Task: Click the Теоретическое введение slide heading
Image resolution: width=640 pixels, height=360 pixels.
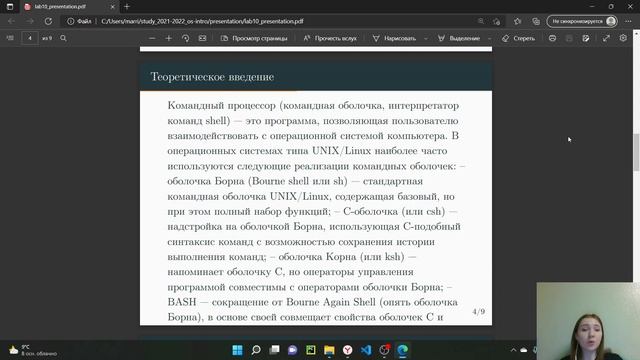Action: [x=212, y=76]
